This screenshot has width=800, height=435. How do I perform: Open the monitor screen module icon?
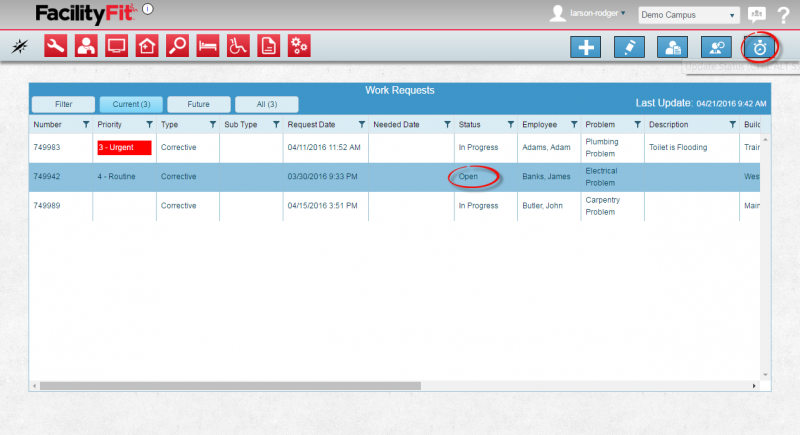click(116, 46)
